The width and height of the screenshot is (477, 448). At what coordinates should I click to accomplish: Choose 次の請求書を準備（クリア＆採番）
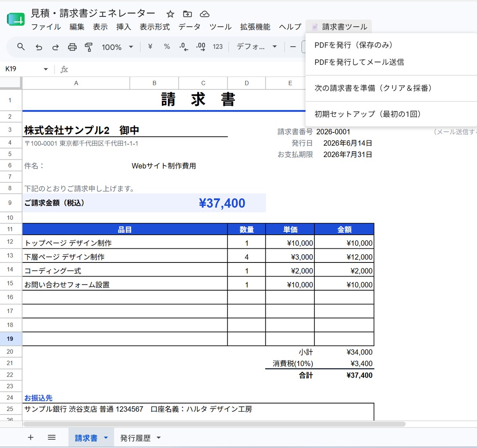(391, 88)
